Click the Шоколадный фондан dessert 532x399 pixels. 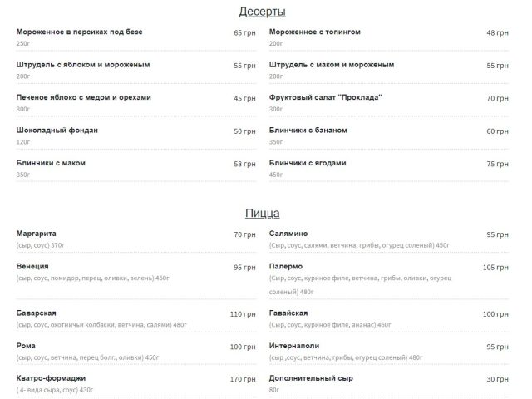point(57,131)
